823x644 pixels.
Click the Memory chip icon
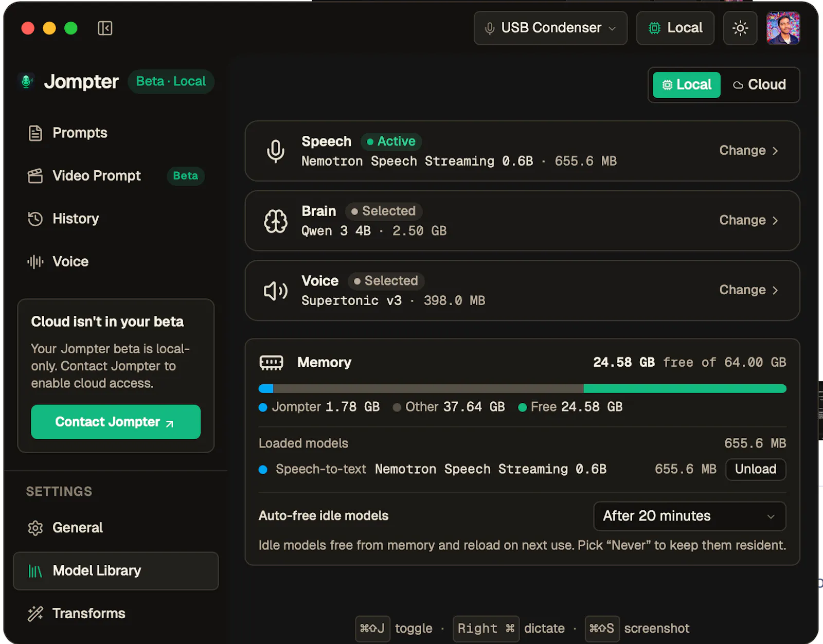(271, 363)
